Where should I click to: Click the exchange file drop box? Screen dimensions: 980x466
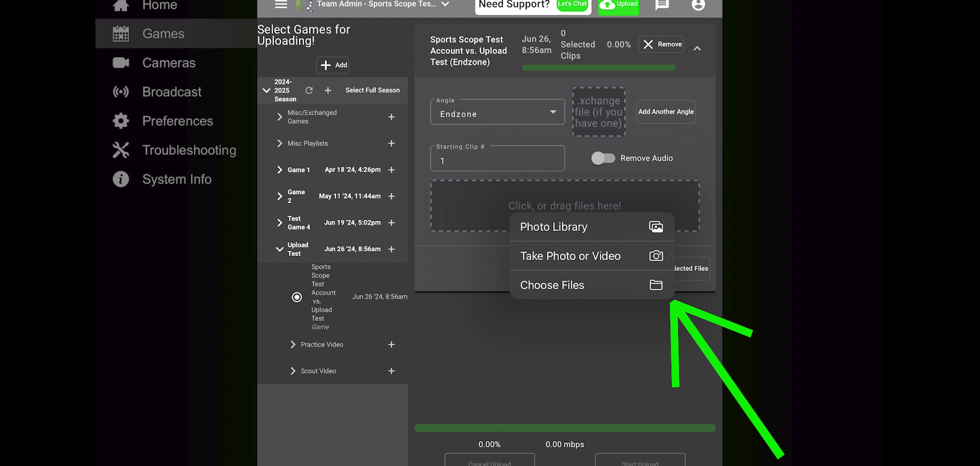[599, 112]
